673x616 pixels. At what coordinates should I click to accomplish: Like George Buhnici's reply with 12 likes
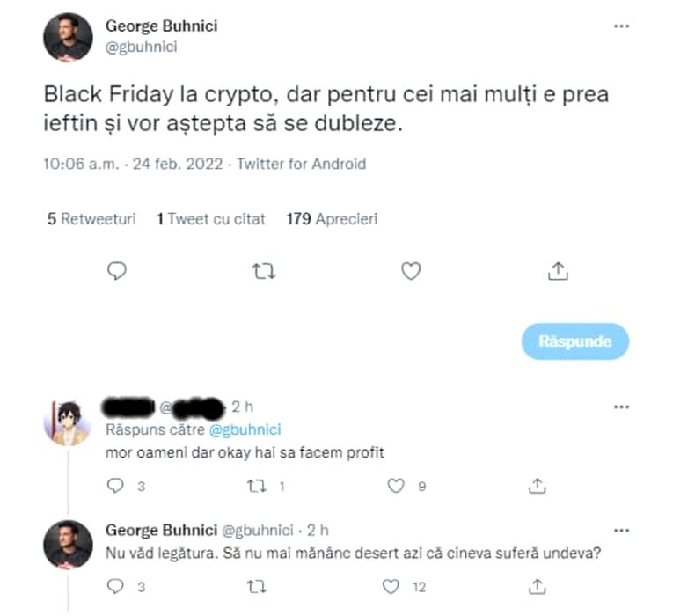click(x=391, y=586)
